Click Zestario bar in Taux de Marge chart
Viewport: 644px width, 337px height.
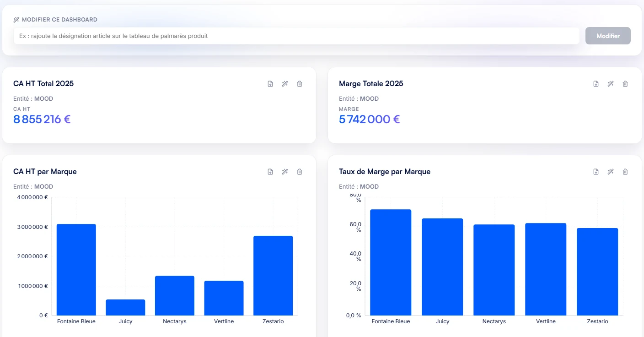(x=597, y=272)
